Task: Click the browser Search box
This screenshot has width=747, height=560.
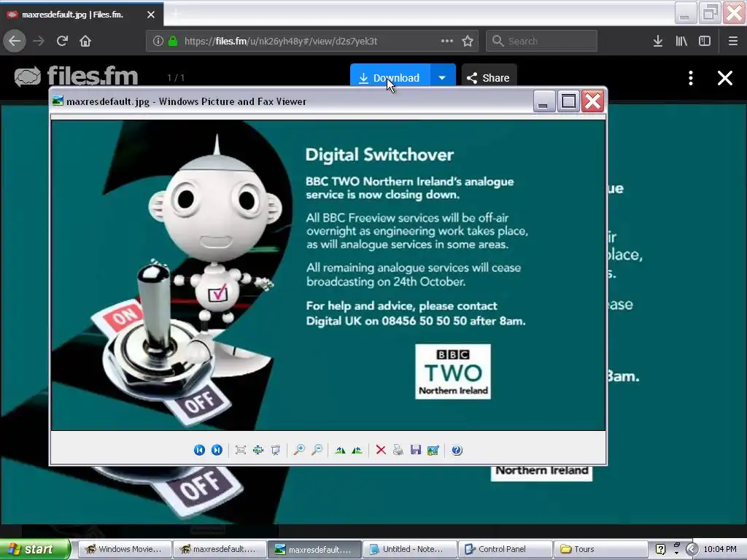Action: 541,41
